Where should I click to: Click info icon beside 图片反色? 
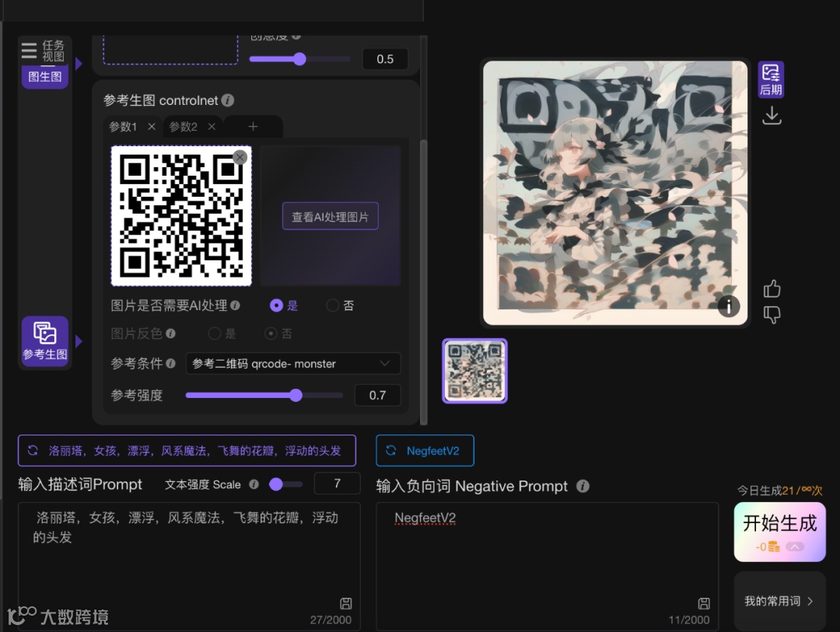(x=170, y=333)
